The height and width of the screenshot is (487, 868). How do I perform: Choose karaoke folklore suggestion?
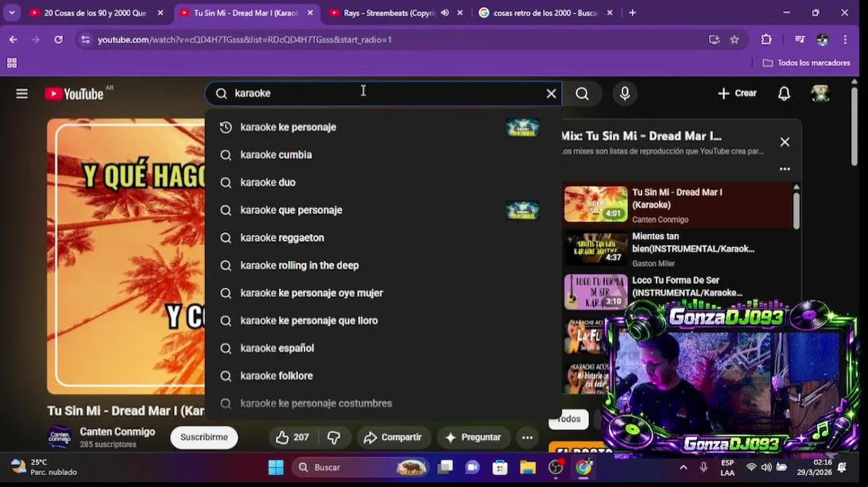coord(383,376)
